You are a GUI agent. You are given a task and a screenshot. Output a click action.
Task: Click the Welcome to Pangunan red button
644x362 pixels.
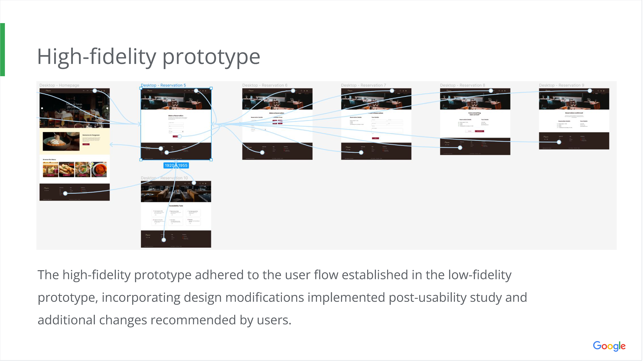pos(86,145)
